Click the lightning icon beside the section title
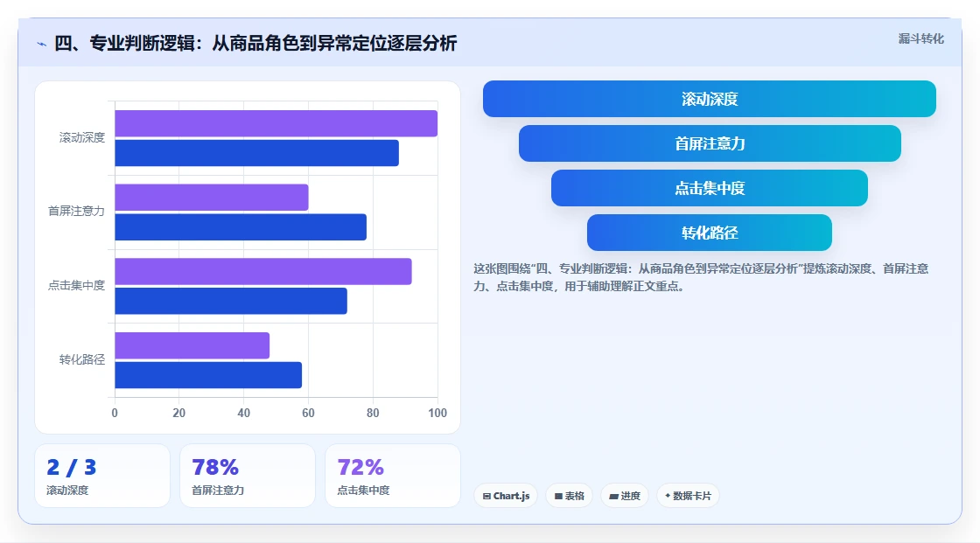Viewport: 980px width, 543px height. [41, 44]
